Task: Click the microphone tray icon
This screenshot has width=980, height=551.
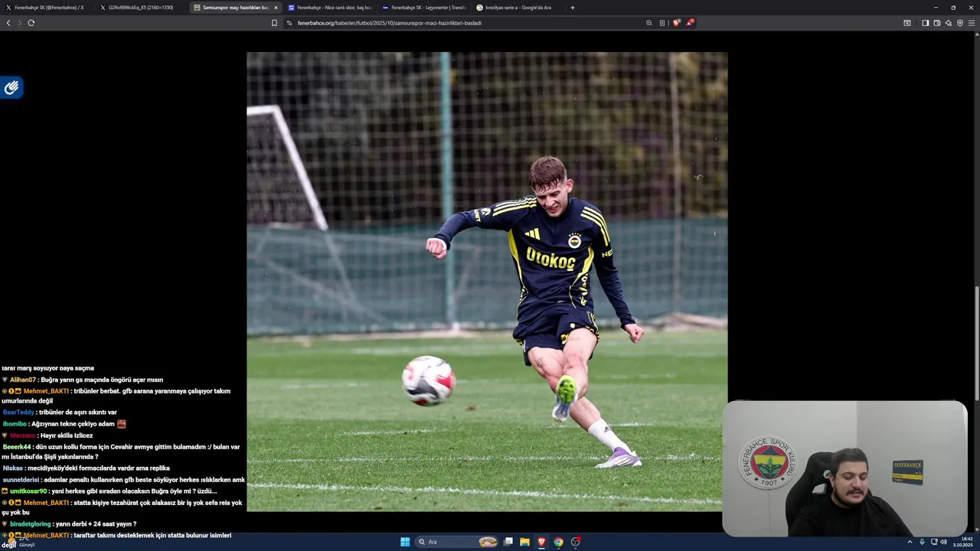Action: tap(922, 542)
